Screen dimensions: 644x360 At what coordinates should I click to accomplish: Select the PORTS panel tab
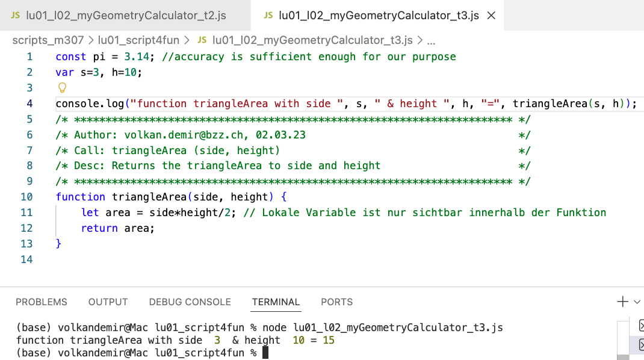pyautogui.click(x=336, y=302)
